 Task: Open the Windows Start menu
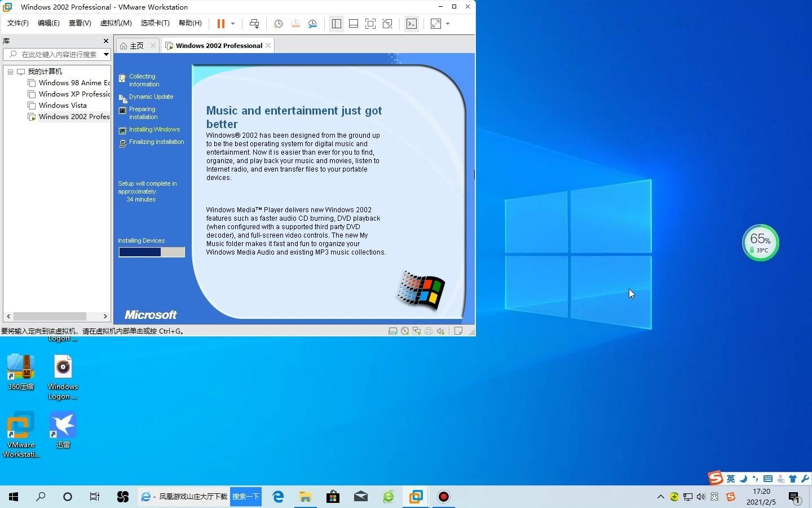[x=14, y=497]
